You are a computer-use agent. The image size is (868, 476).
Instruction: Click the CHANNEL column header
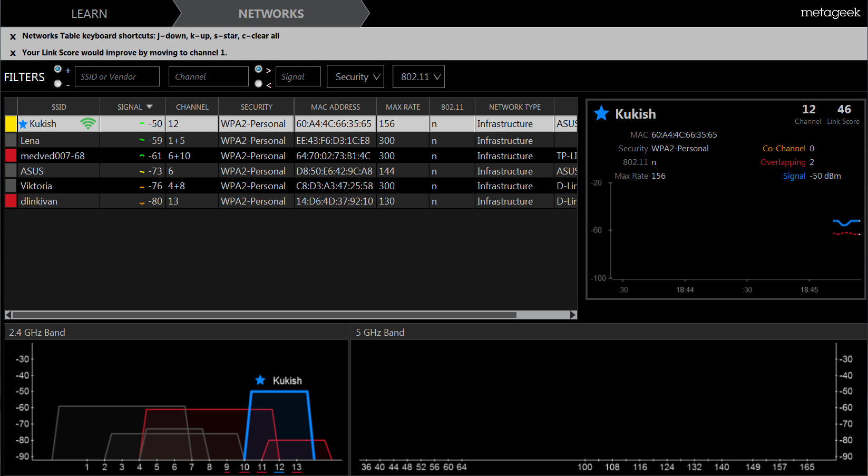click(x=192, y=107)
